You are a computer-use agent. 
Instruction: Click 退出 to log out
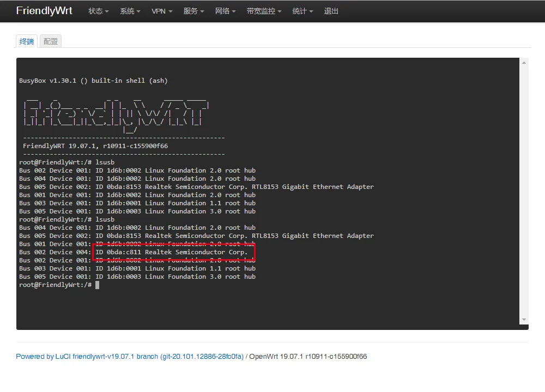[x=331, y=11]
